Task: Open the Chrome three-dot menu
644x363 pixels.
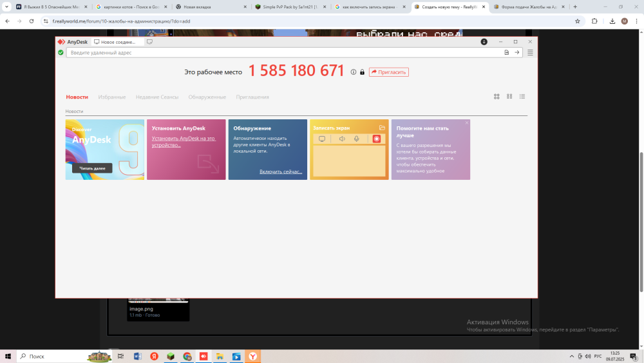Action: coord(637,21)
